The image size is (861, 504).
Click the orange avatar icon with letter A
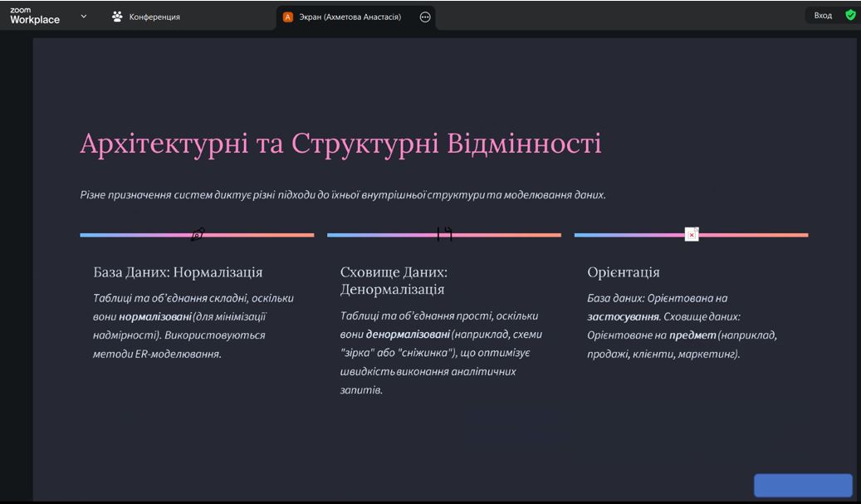288,17
